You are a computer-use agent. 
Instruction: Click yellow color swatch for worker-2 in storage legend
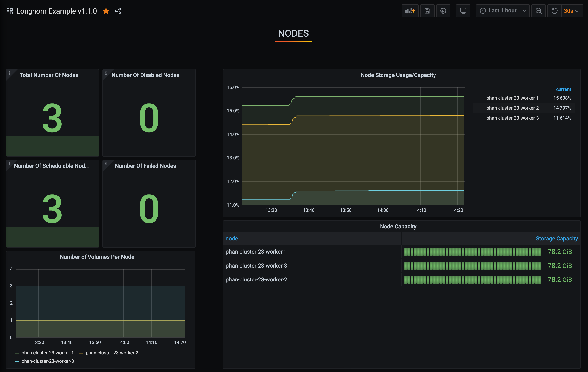coord(480,108)
